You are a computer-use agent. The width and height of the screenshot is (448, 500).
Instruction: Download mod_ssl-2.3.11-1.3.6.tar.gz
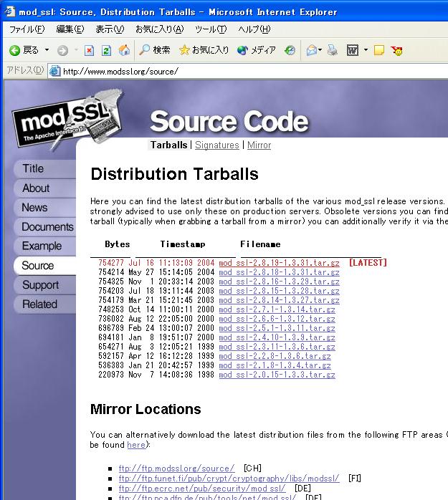point(277,347)
